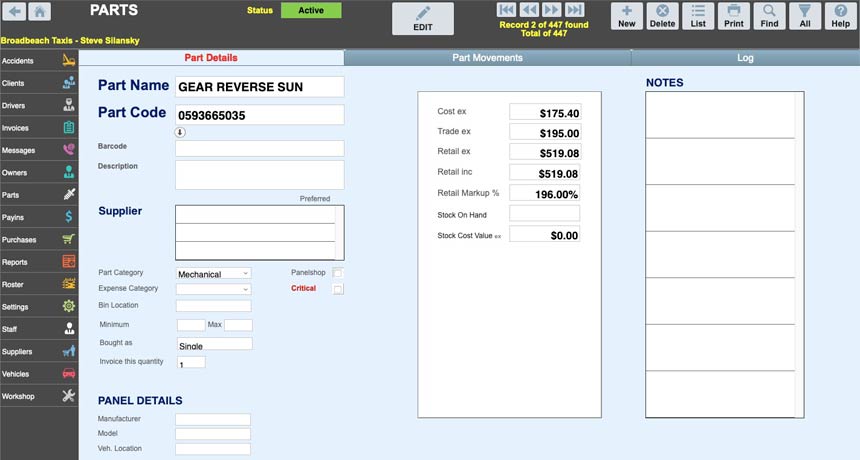The image size is (860, 460).
Task: Go to Purchases via the cart icon
Action: coord(68,239)
